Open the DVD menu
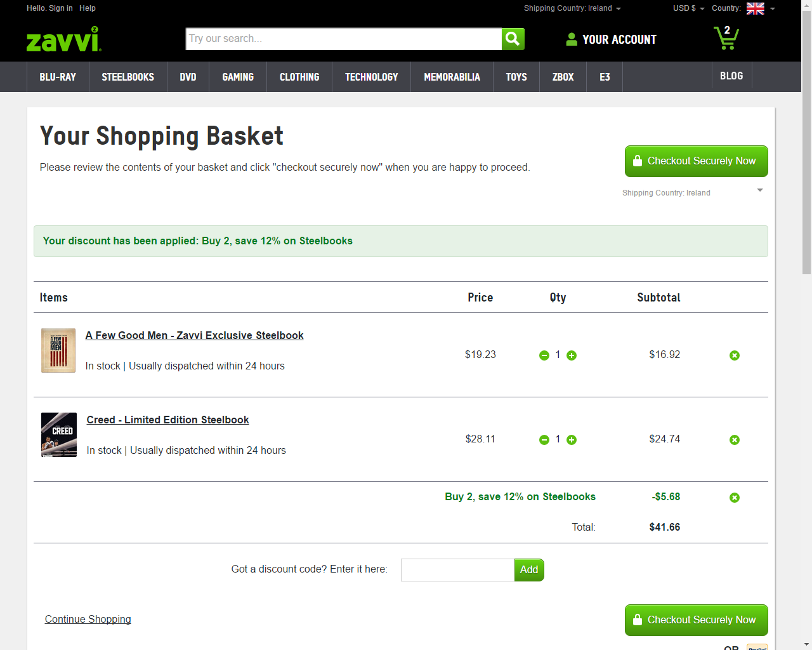 188,77
